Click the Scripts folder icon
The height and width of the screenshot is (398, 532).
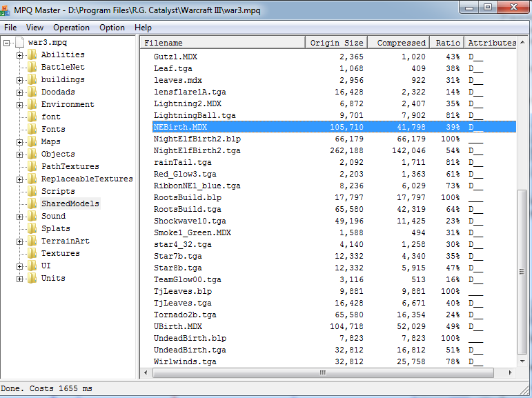pyautogui.click(x=32, y=191)
